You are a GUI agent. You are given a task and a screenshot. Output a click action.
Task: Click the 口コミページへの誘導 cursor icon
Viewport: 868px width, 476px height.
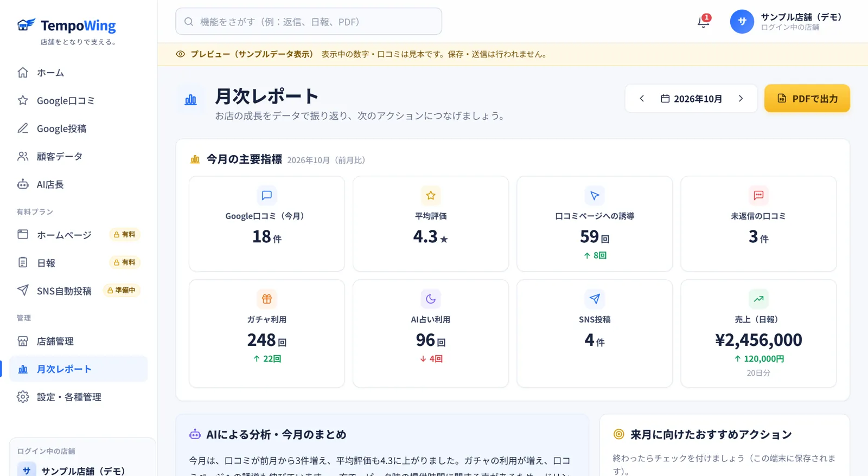point(595,195)
